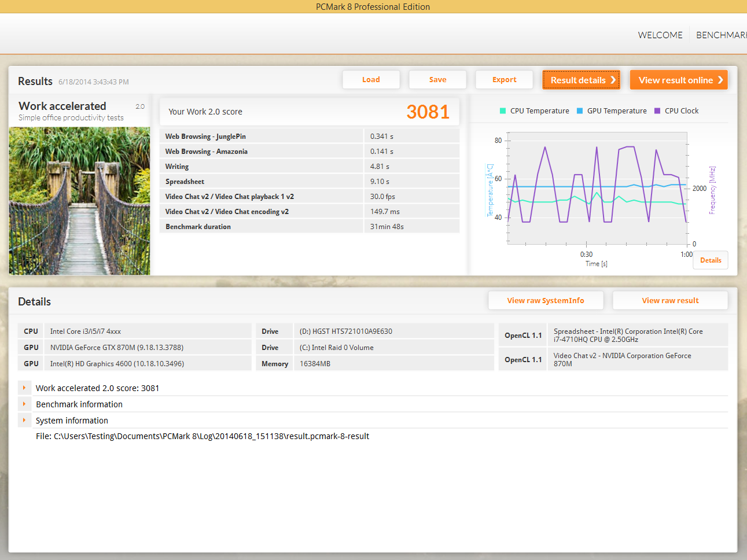This screenshot has height=560, width=747.
Task: Select Video Chat encoding v2 row
Action: [309, 211]
